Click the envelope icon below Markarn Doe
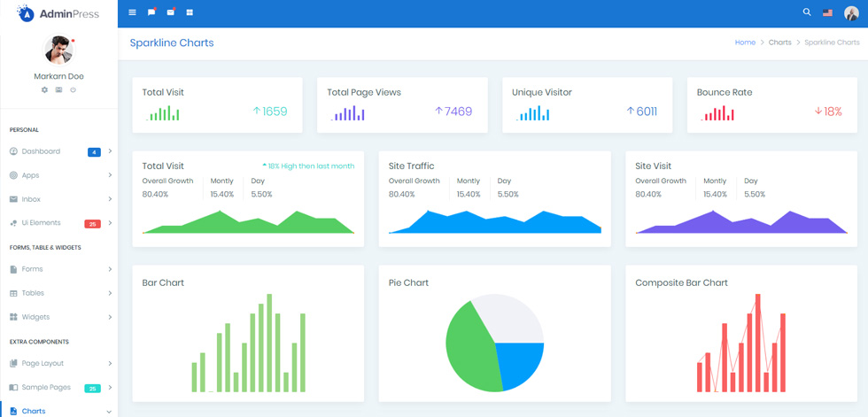The image size is (868, 417). click(x=58, y=89)
